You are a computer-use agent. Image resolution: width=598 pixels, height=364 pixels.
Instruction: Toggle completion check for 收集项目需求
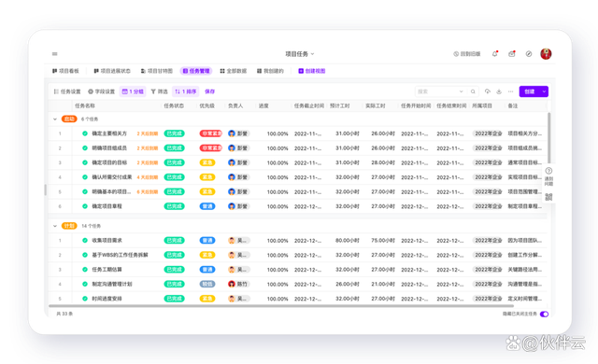tap(85, 240)
